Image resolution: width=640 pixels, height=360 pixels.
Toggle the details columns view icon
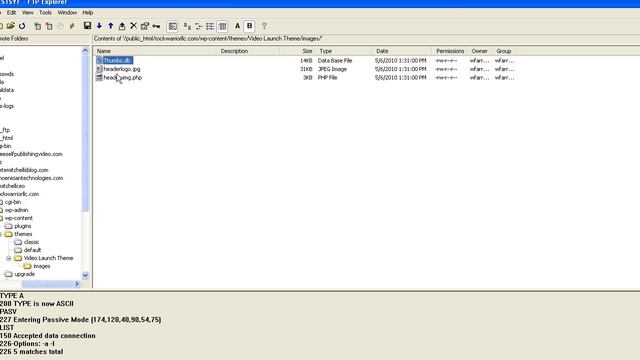(x=222, y=27)
